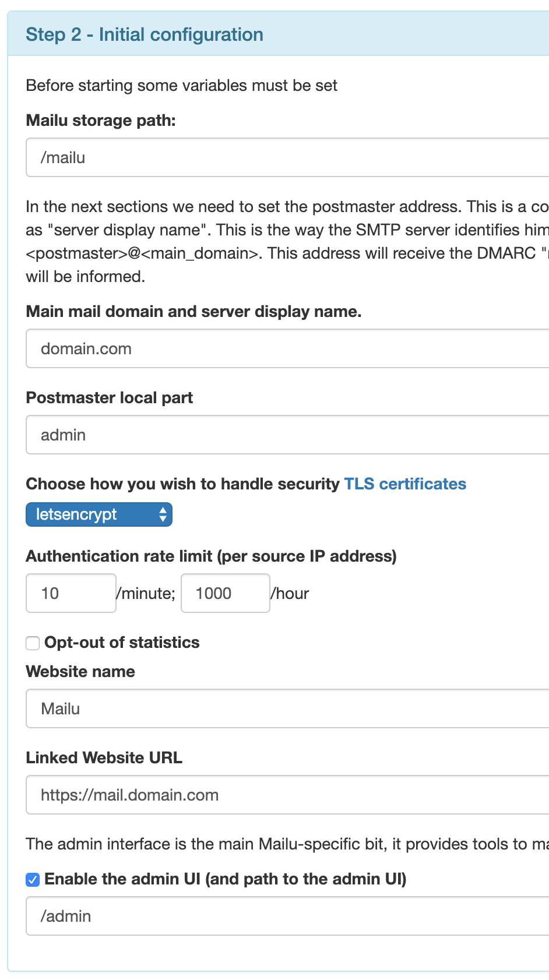Click the Authentication rate limit label
Image resolution: width=549 pixels, height=980 pixels.
[212, 556]
